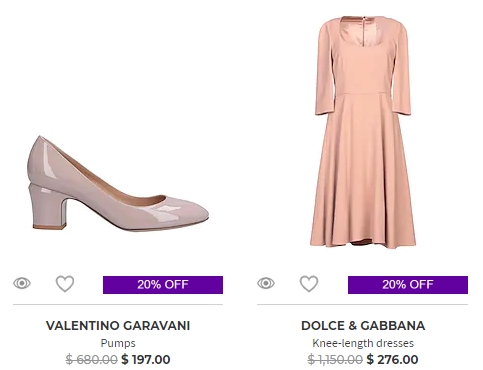Click the crossed-out $ 680.00 original price
The width and height of the screenshot is (483, 370).
[92, 359]
